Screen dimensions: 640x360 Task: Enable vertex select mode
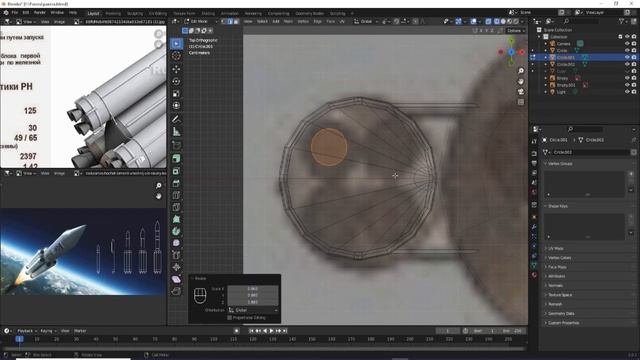click(224, 21)
